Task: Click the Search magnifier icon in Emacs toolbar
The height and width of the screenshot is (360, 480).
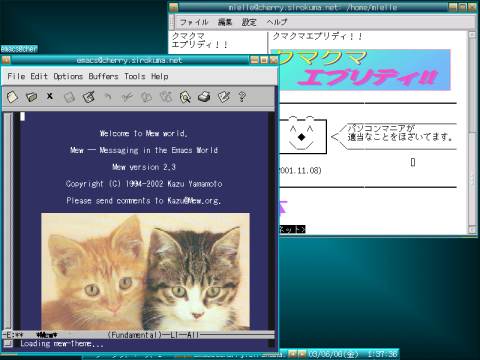Action: click(185, 97)
